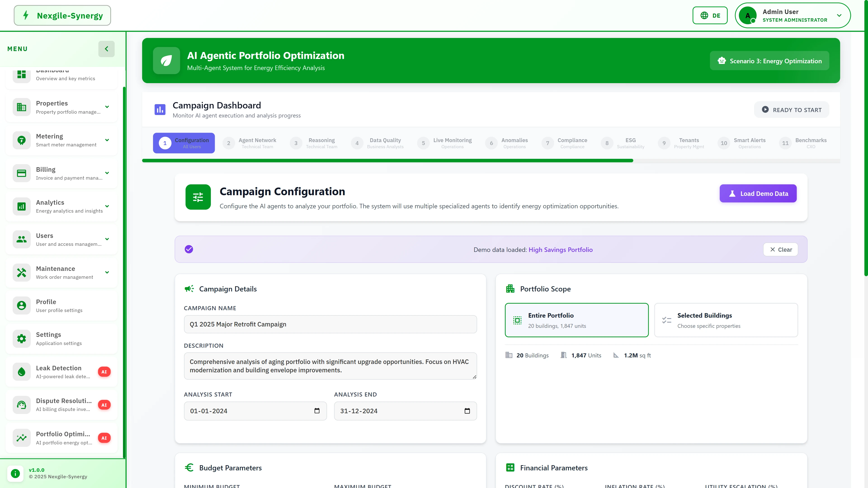Click the Nexgile-Synergy lightning logo icon
Viewport: 868px width, 488px height.
point(26,15)
